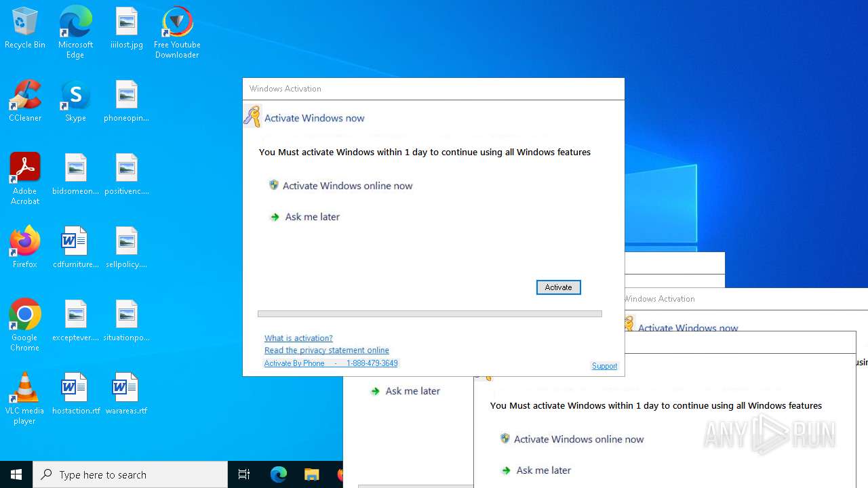Open Free Youtube Downloader shortcut
The height and width of the screenshot is (488, 868).
tap(177, 33)
